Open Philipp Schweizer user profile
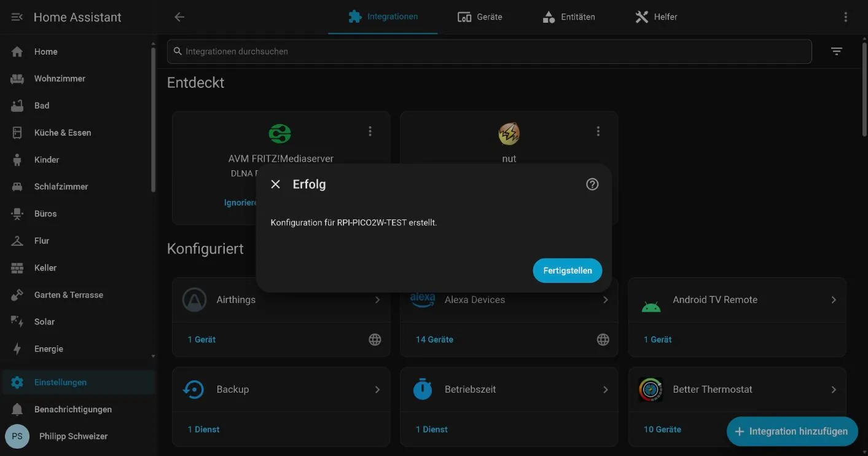868x456 pixels. [x=79, y=436]
